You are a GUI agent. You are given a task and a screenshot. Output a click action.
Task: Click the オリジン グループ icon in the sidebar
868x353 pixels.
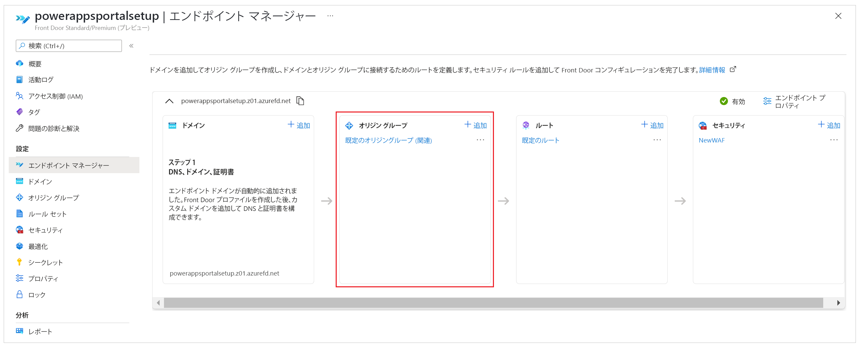tap(20, 198)
